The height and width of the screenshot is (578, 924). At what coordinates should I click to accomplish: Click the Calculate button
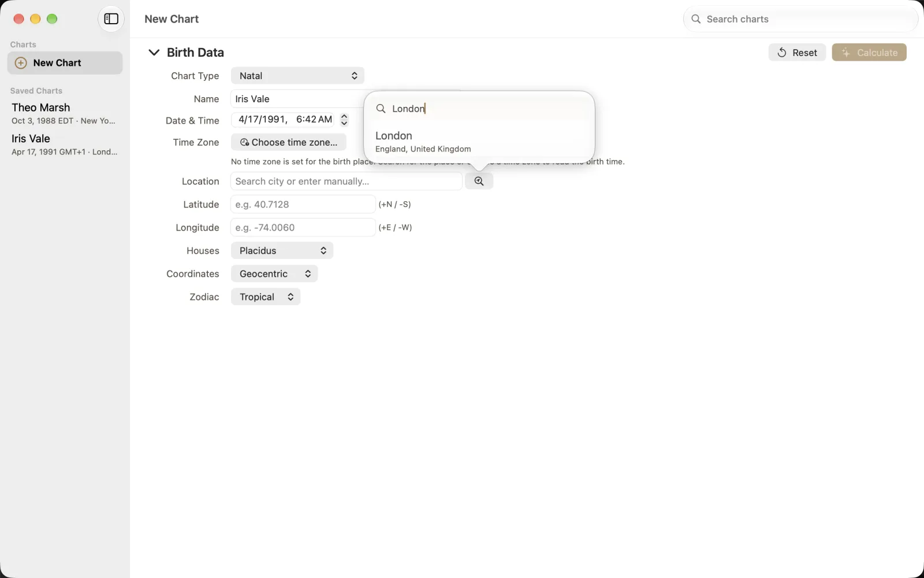point(869,53)
